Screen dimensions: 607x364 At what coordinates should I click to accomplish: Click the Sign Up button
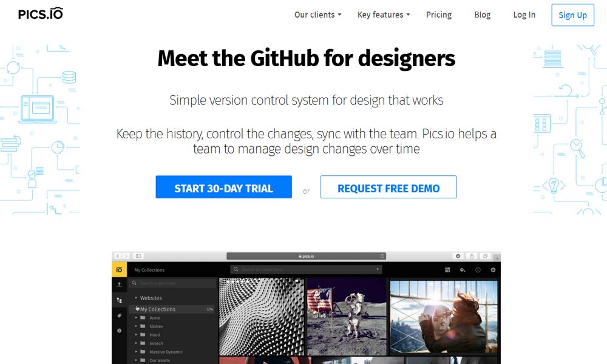[572, 15]
